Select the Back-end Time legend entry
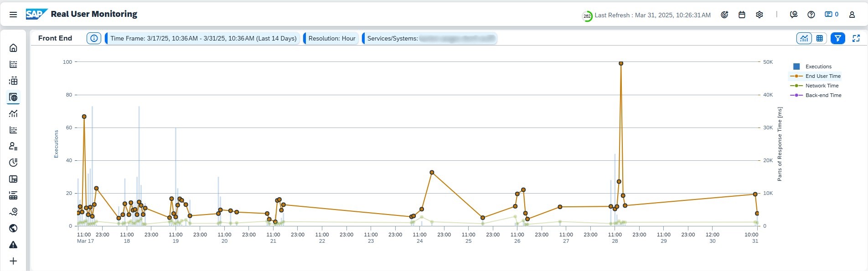The height and width of the screenshot is (271, 868). (823, 95)
